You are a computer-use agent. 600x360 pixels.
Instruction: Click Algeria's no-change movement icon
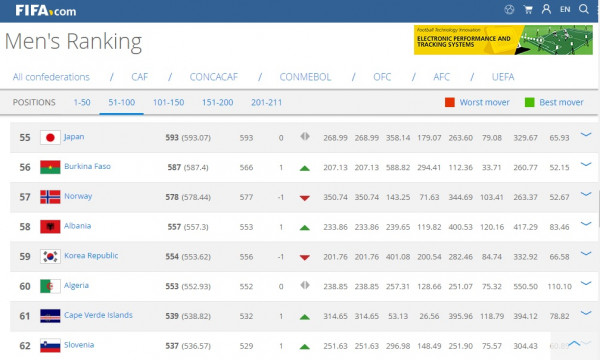tap(305, 285)
